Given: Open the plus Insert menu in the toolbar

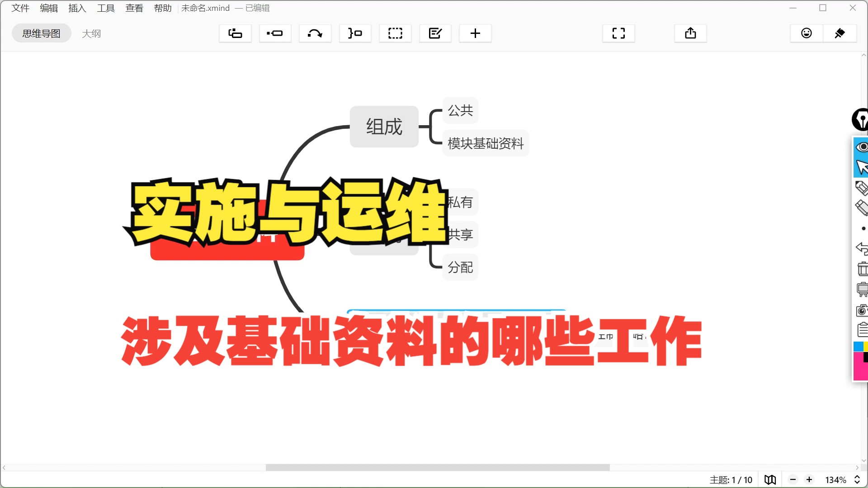Looking at the screenshot, I should 475,33.
